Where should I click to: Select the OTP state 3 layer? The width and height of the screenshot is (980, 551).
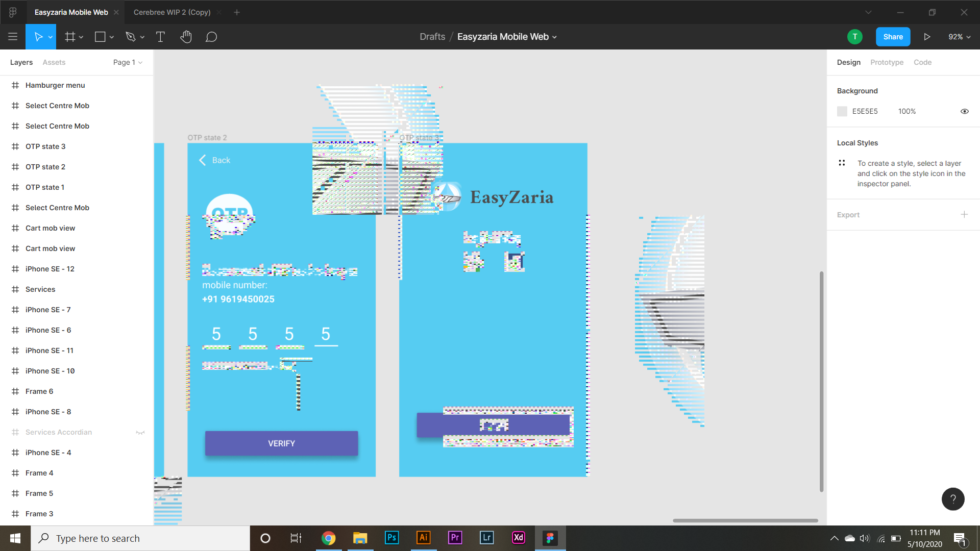click(x=77, y=146)
